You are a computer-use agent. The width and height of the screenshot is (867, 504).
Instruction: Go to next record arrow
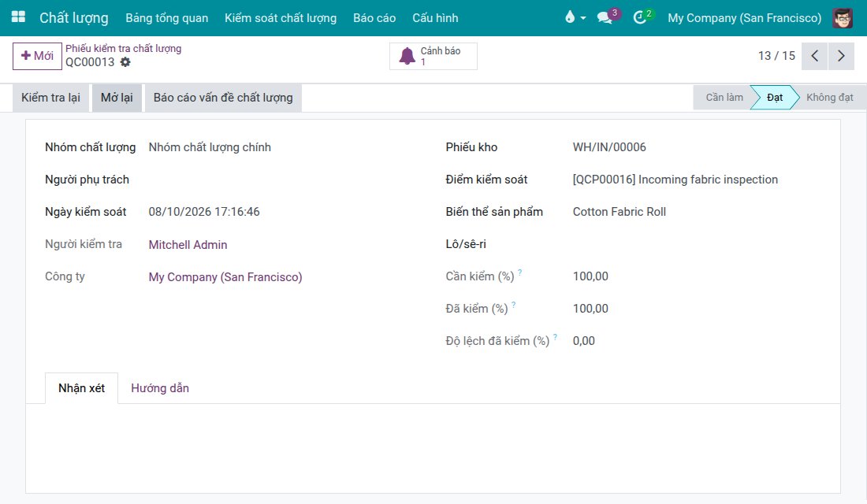pos(841,56)
